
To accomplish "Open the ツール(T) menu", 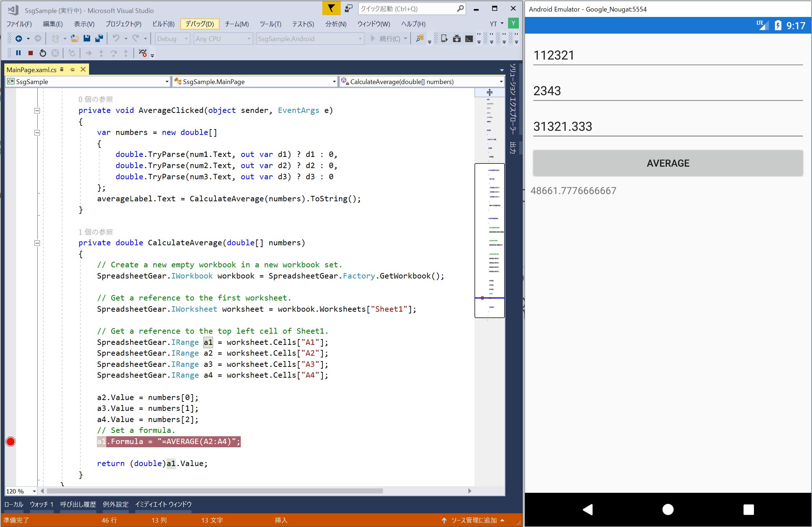I will click(x=270, y=24).
